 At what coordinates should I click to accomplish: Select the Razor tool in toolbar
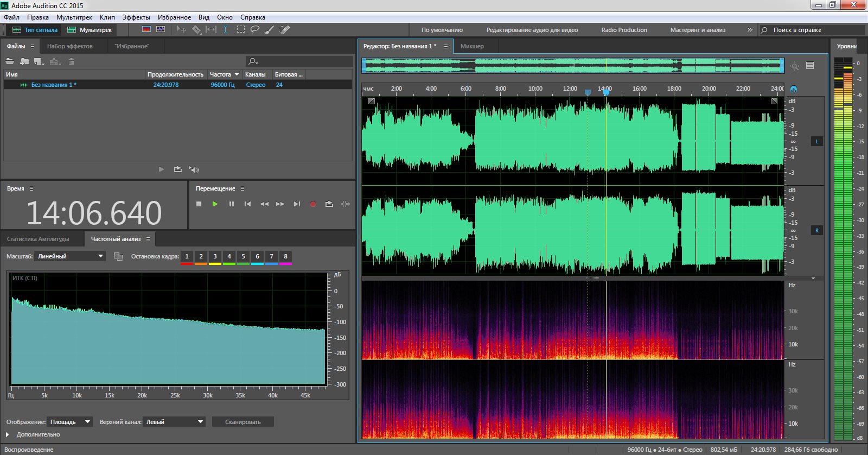coord(196,30)
